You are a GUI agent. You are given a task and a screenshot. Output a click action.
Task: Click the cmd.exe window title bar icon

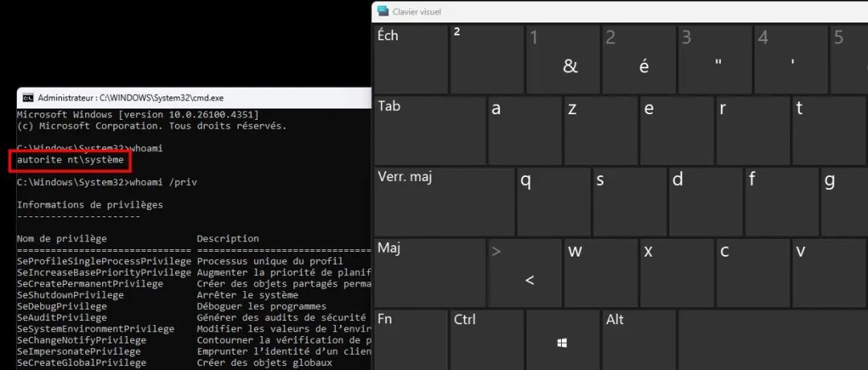27,98
